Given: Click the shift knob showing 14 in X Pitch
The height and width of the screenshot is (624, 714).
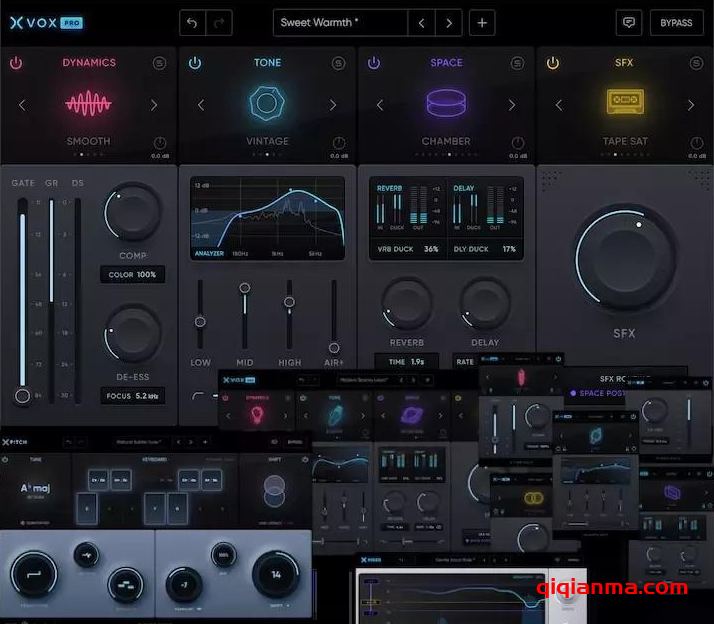Looking at the screenshot, I should [276, 575].
